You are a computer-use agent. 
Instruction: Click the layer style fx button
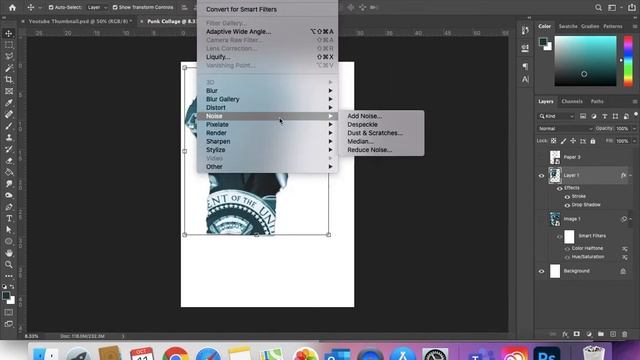(x=565, y=334)
